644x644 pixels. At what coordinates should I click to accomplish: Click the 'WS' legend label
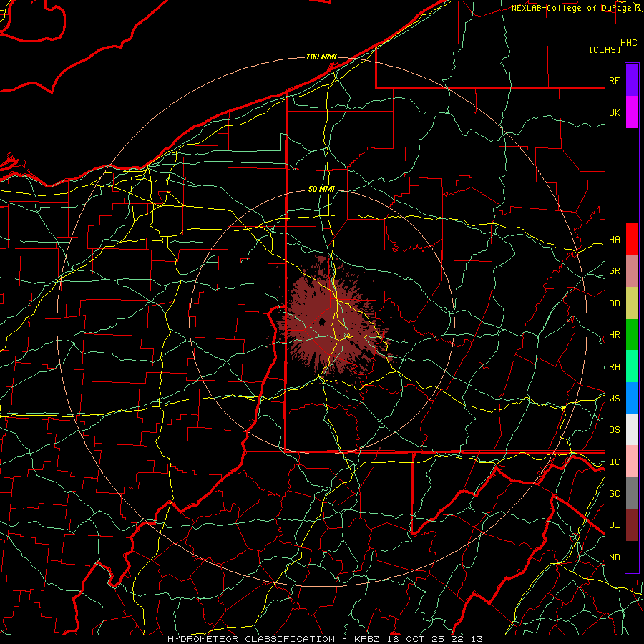tap(614, 398)
